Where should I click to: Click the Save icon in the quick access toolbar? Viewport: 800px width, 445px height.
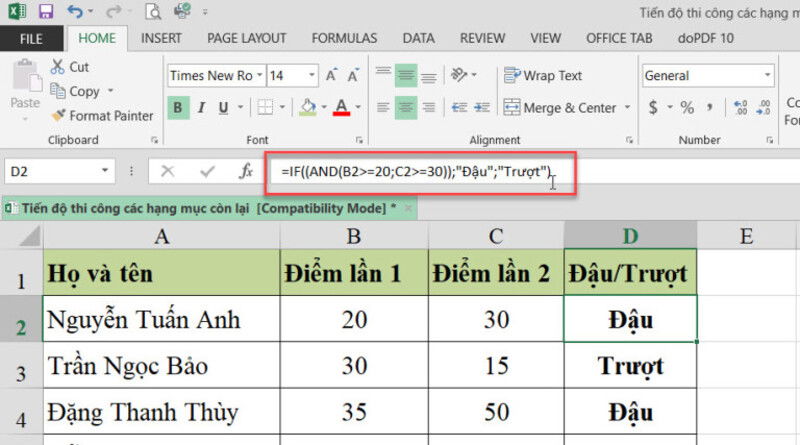pyautogui.click(x=45, y=13)
